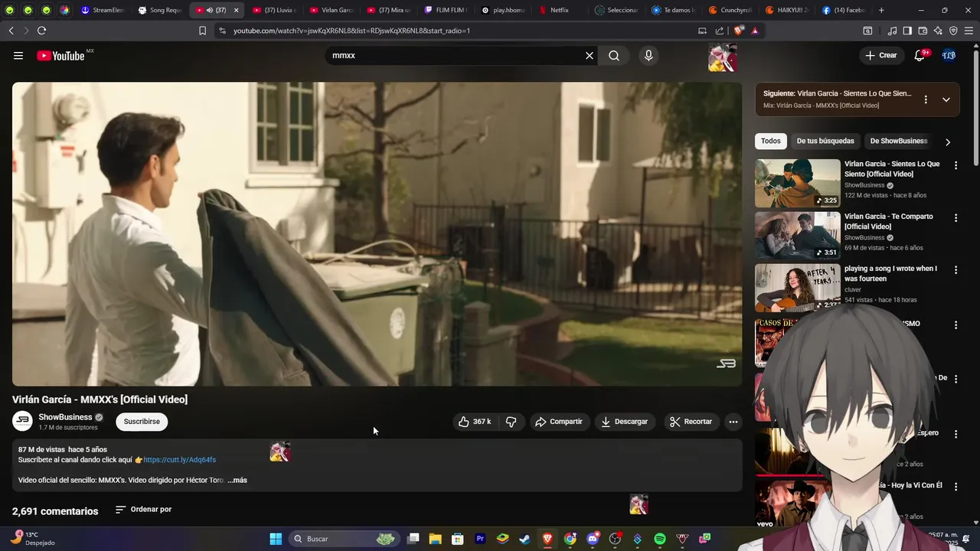The width and height of the screenshot is (980, 551).
Task: Open Sientes Lo Que Siento thumbnail
Action: coord(798,184)
